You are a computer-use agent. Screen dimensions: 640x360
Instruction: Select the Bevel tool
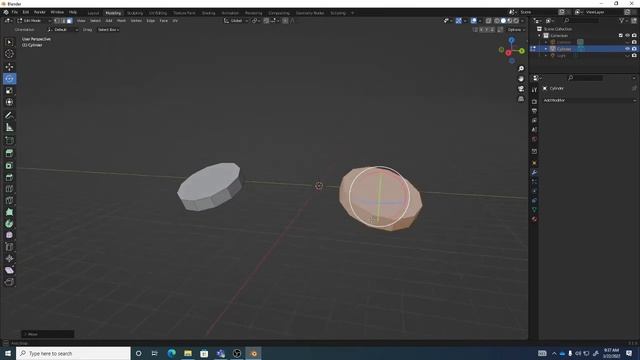click(9, 177)
